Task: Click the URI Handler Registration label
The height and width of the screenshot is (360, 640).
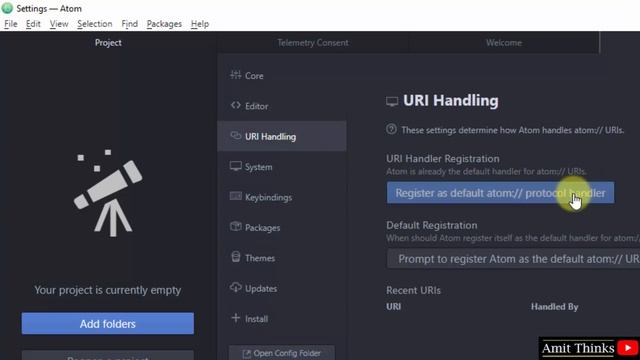Action: pos(443,158)
